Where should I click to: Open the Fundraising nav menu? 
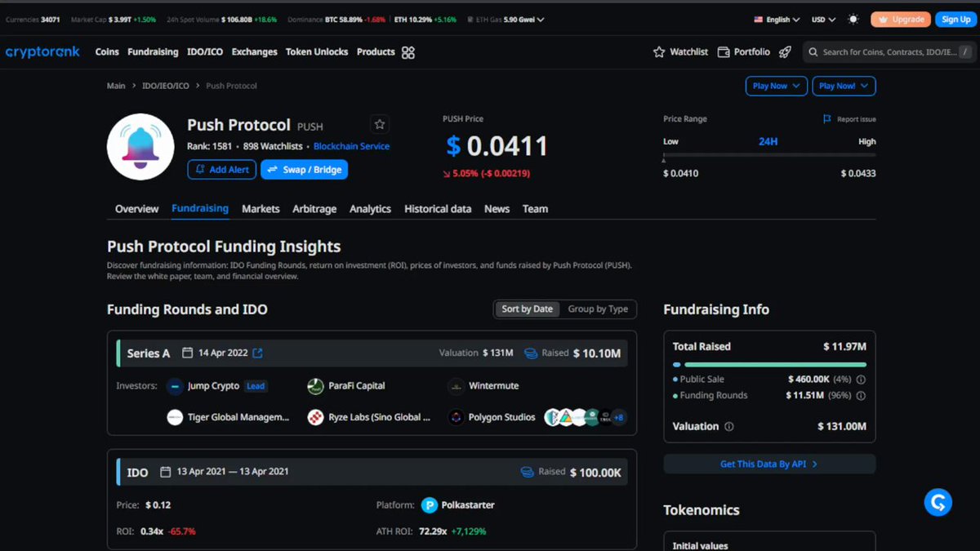(x=153, y=52)
